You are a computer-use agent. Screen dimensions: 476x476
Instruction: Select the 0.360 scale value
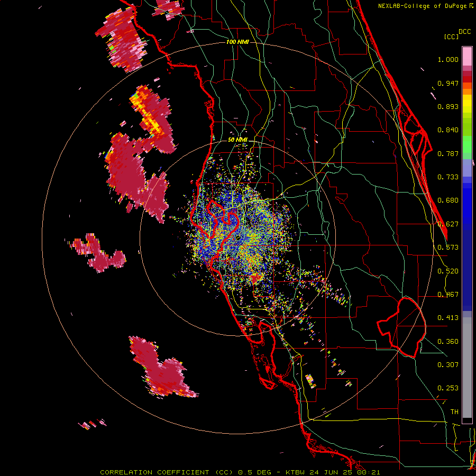tap(448, 342)
